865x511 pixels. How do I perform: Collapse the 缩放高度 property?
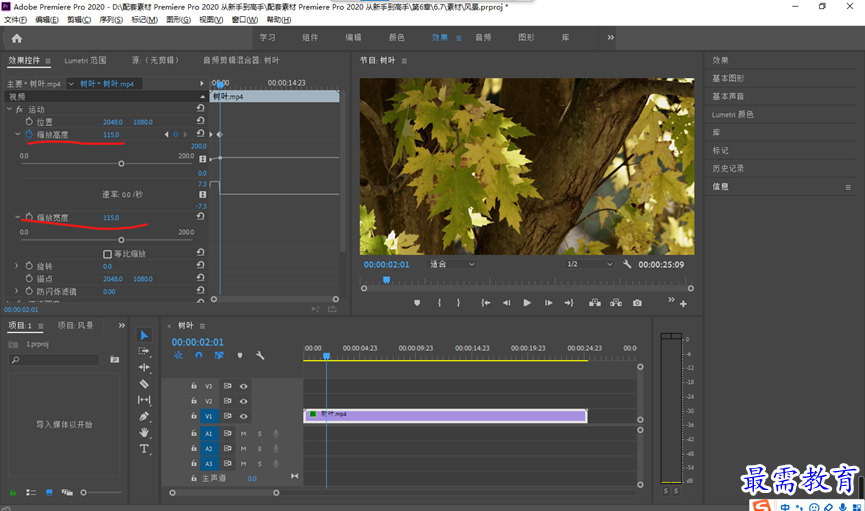18,134
